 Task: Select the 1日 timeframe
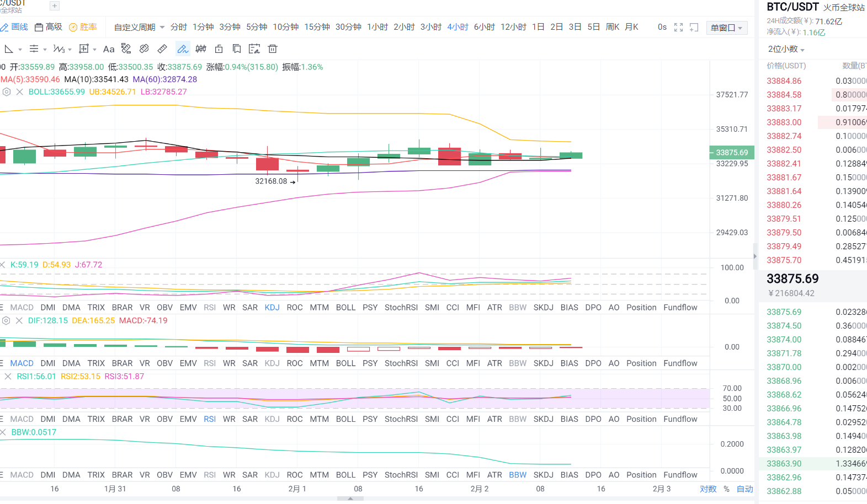click(538, 27)
